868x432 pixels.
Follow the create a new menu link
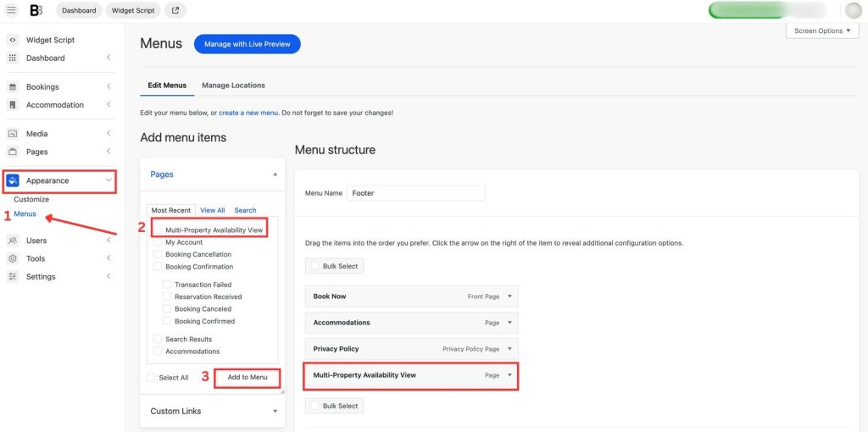click(249, 113)
